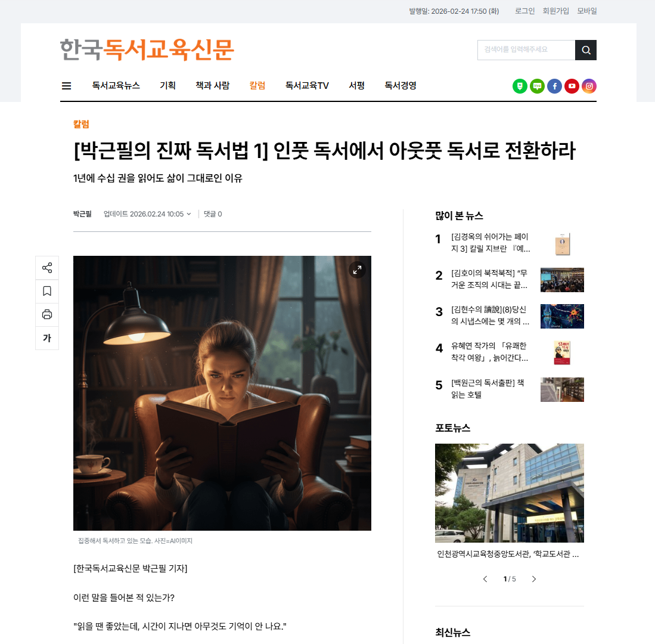Go to previous photo news slide
Viewport: 655px width, 644px height.
point(485,579)
